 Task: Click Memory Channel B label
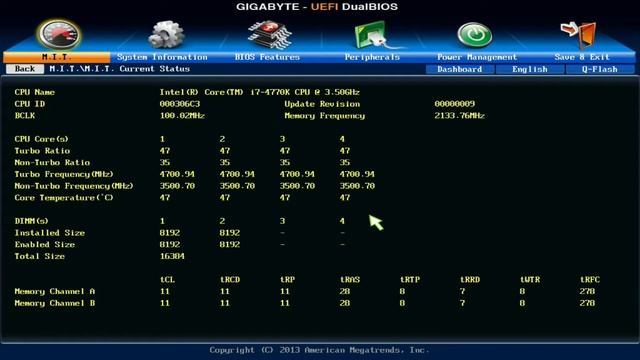(55, 303)
